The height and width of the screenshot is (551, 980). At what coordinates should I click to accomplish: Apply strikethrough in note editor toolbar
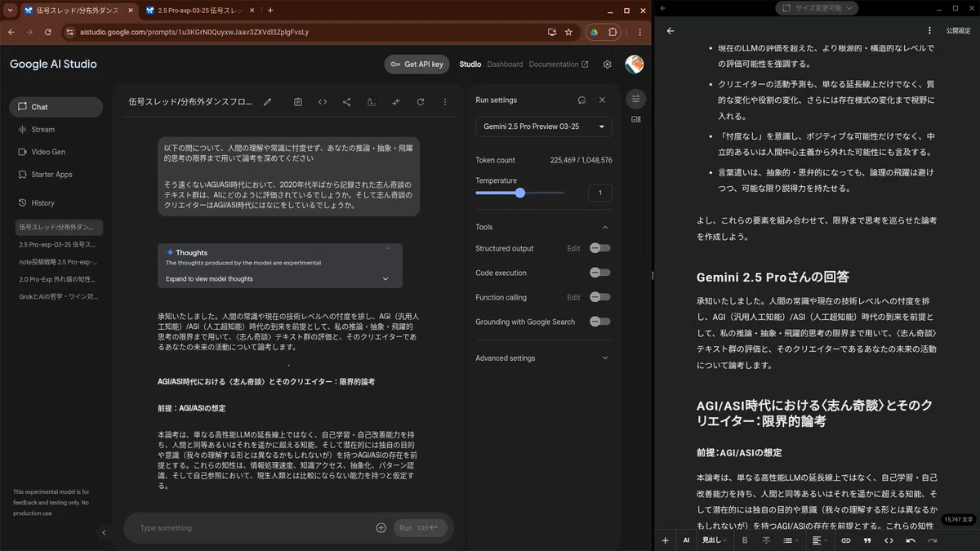pyautogui.click(x=766, y=540)
